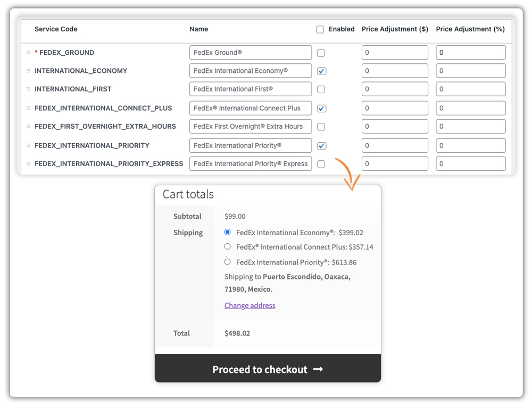
Task: Click percent adjustment for FEDEX_INTERNATIONAL_PRIORITY row
Action: [x=471, y=146]
